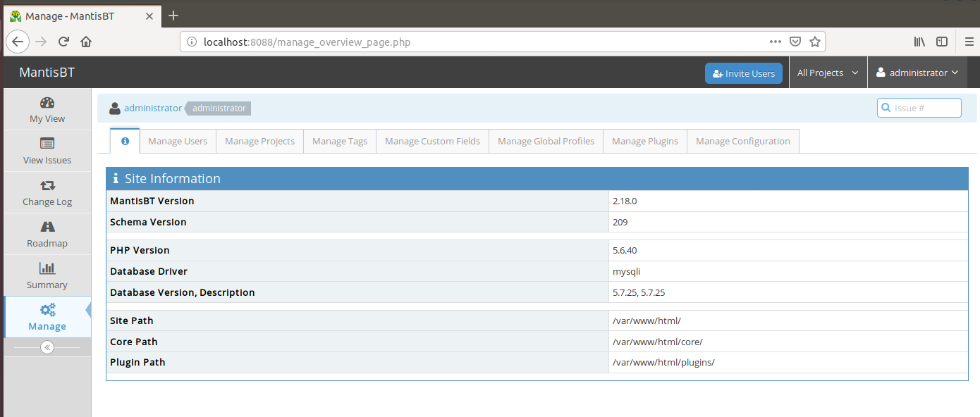Open browser library icon
This screenshot has width=980, height=417.
click(x=919, y=42)
